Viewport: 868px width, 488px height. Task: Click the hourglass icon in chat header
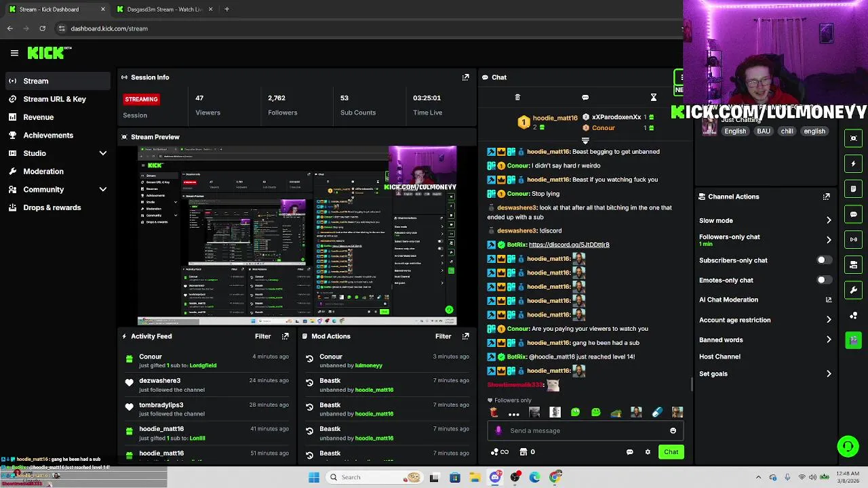click(x=654, y=98)
